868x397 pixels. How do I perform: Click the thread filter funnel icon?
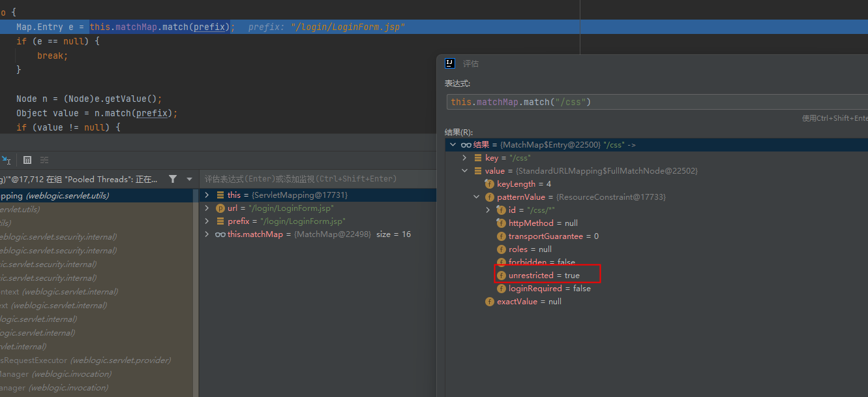[173, 179]
